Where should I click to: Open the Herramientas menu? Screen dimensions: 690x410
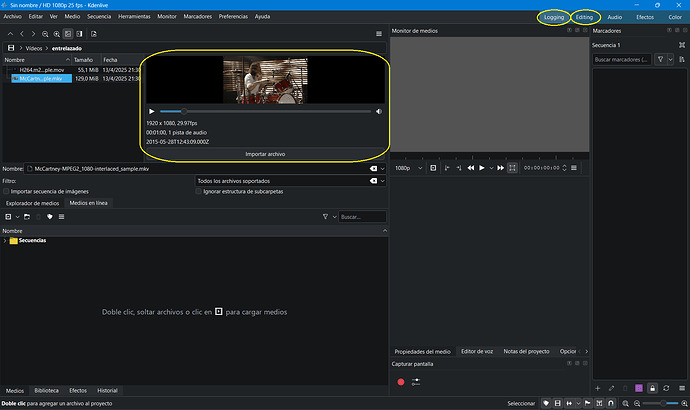point(133,17)
